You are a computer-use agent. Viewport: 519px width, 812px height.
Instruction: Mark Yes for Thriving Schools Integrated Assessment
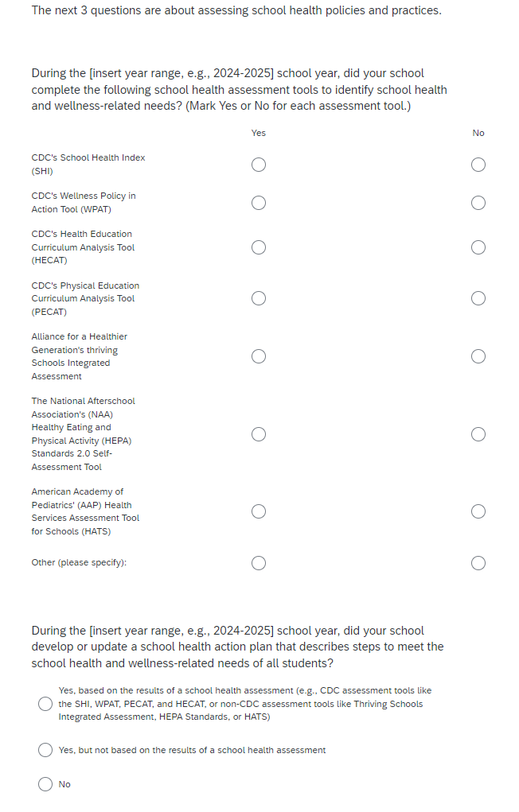tap(259, 356)
